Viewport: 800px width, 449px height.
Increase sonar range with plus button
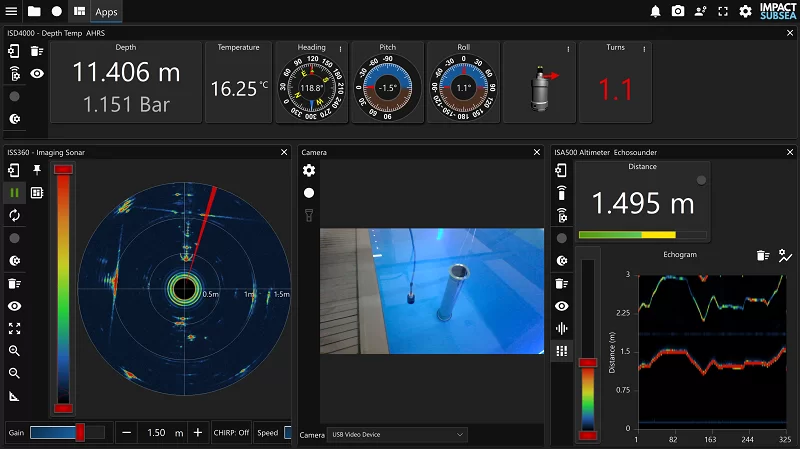coord(198,433)
